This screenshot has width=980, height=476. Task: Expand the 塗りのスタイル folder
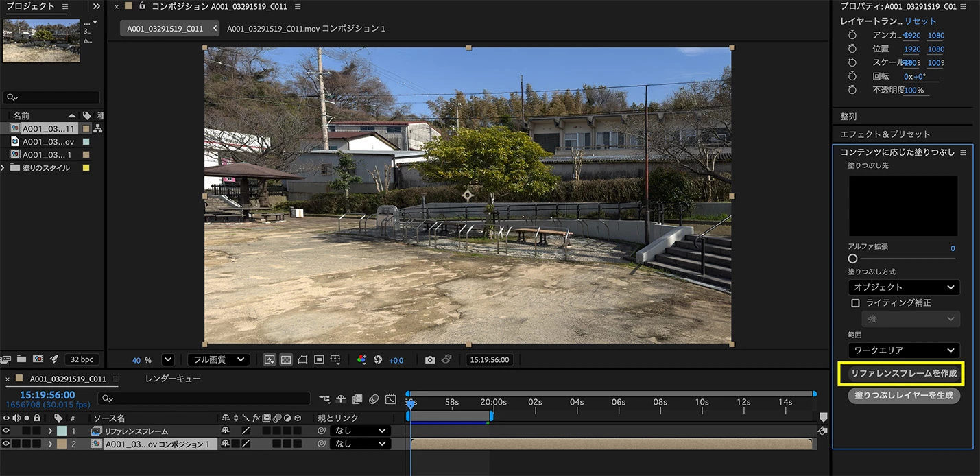pyautogui.click(x=3, y=168)
